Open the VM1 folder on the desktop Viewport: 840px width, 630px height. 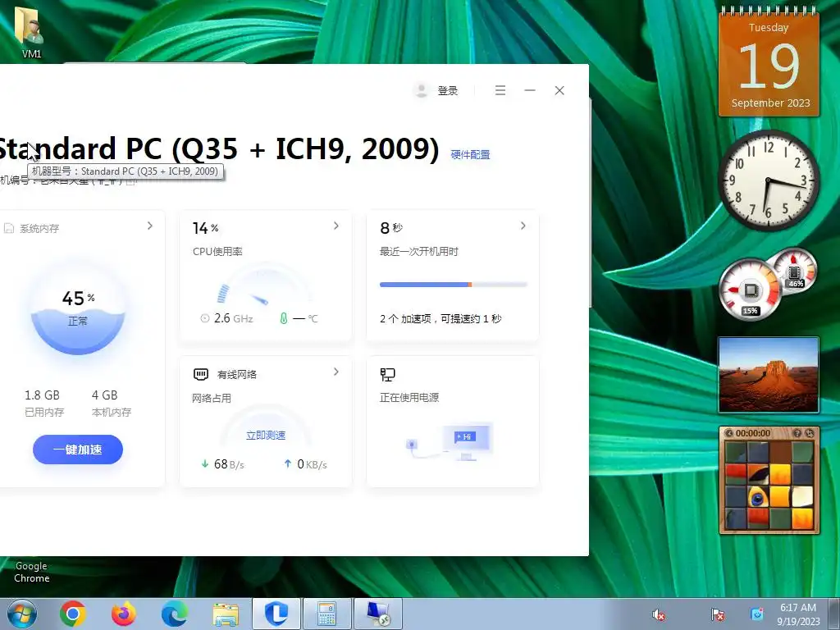[31, 31]
